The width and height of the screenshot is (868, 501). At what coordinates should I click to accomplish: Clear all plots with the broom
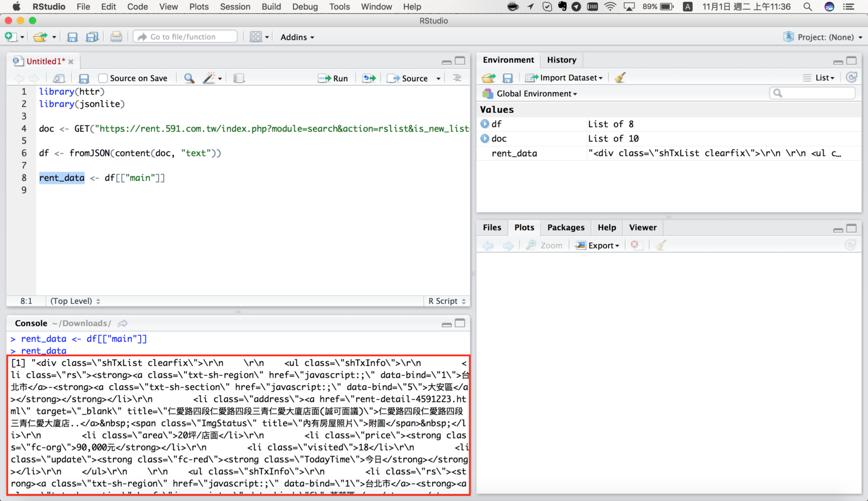[x=660, y=245]
